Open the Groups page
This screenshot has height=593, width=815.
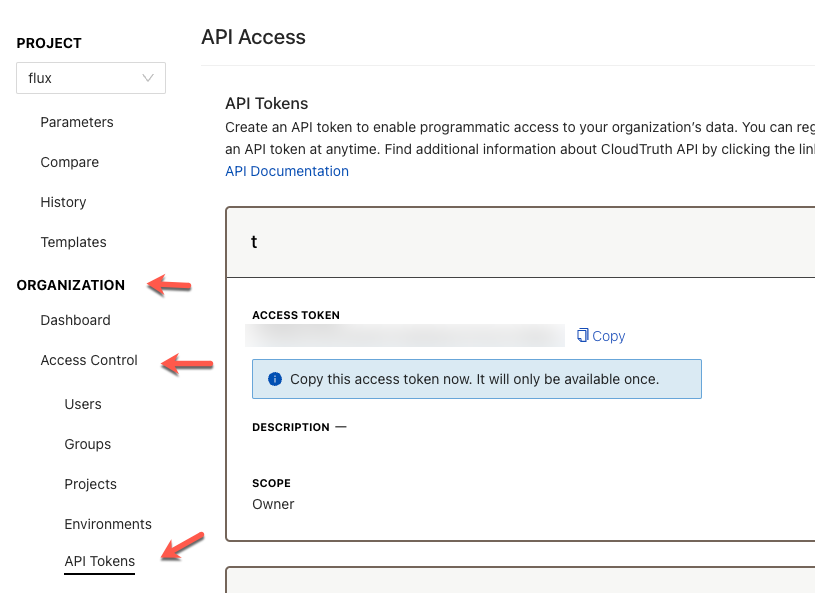coord(88,444)
